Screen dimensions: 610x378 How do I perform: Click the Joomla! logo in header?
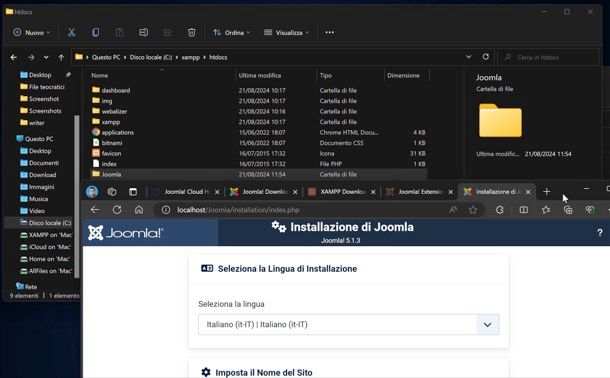(x=125, y=233)
